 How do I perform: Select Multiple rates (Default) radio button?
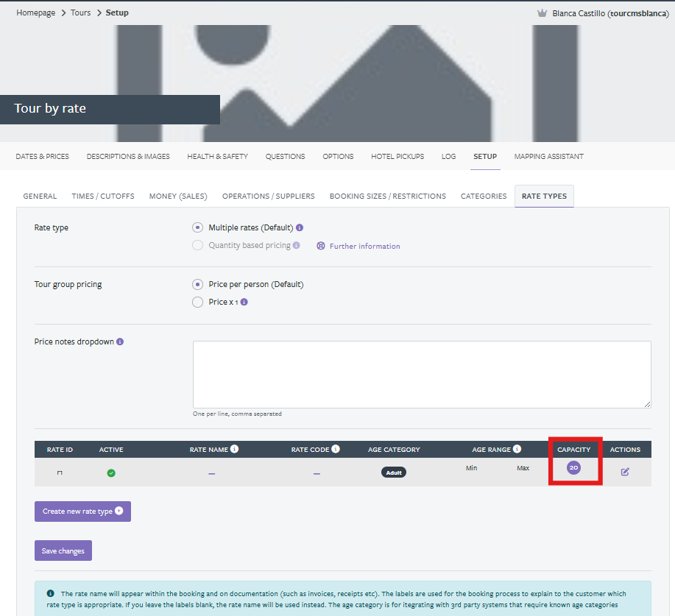click(197, 227)
